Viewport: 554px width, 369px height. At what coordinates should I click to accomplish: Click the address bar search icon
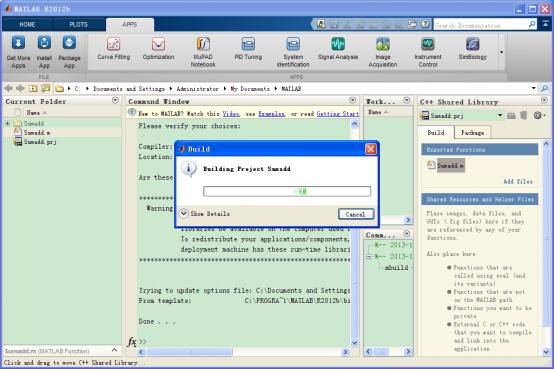click(544, 88)
